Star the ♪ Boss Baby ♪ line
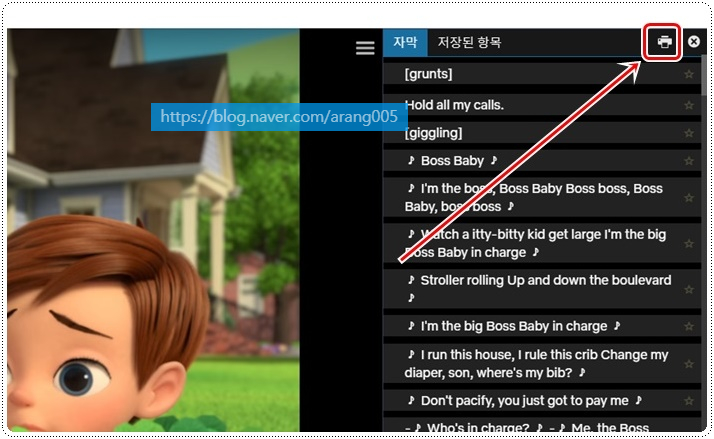 point(688,161)
